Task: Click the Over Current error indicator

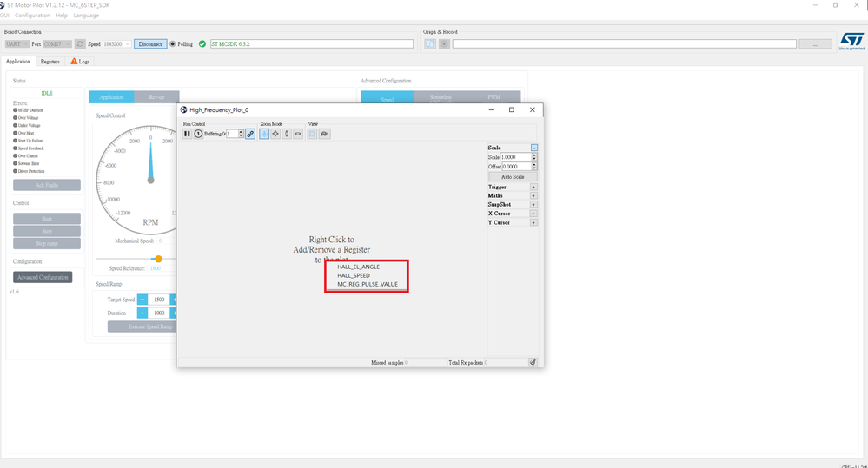Action: (15, 156)
